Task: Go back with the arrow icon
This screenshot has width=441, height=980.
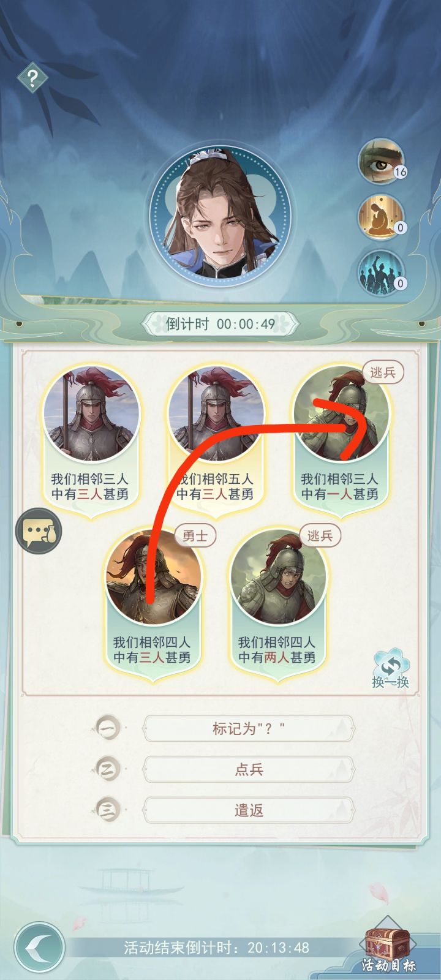Action: 40,947
